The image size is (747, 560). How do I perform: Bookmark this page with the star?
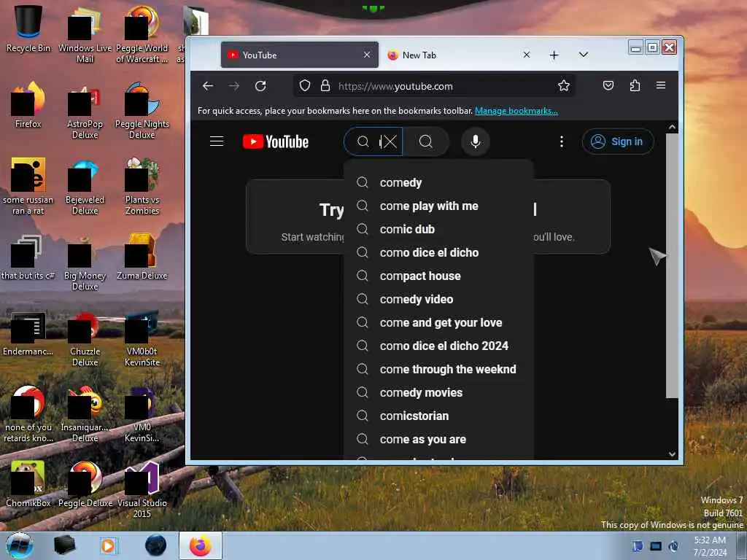tap(564, 86)
